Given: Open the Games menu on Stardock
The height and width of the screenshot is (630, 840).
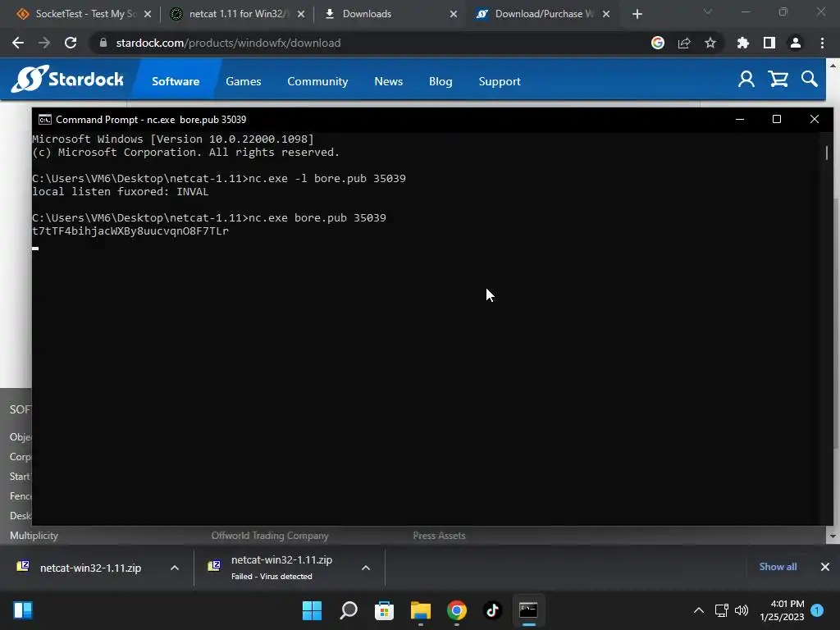Looking at the screenshot, I should [x=243, y=81].
